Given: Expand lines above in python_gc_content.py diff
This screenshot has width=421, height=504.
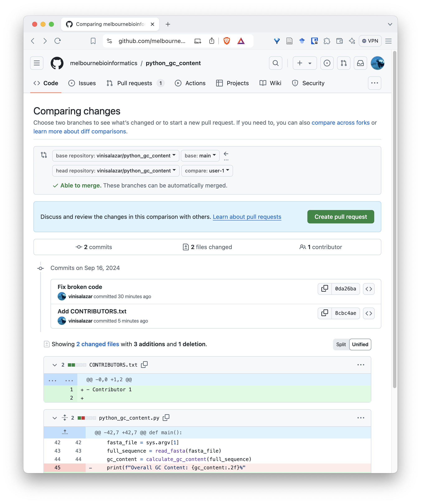Looking at the screenshot, I should tap(65, 432).
